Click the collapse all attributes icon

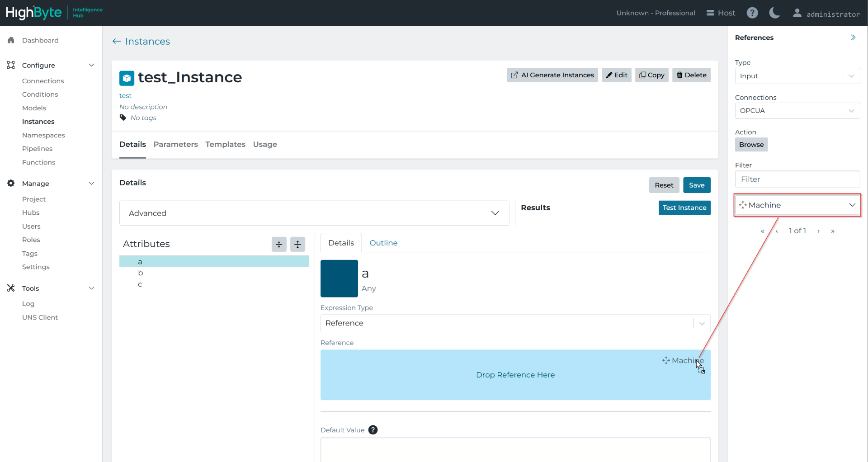tap(279, 244)
